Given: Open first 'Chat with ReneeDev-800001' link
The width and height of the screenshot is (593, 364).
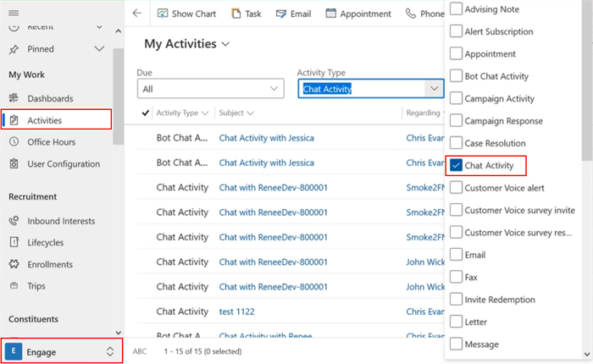Looking at the screenshot, I should (274, 187).
